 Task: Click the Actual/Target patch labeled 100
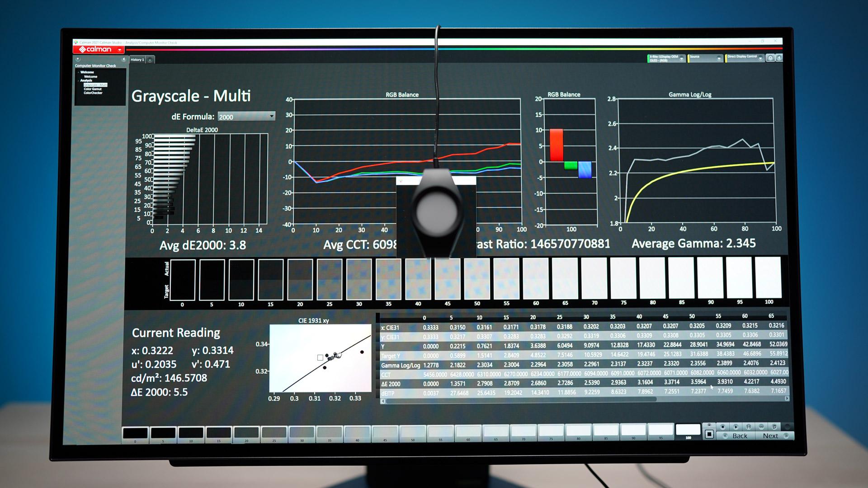point(769,278)
